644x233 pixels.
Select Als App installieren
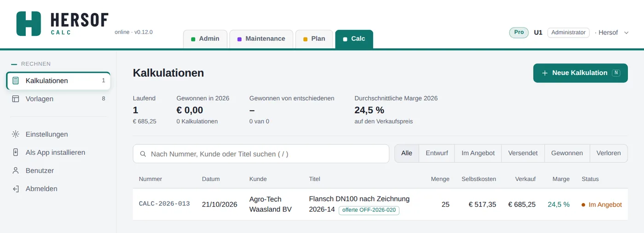[x=58, y=152]
